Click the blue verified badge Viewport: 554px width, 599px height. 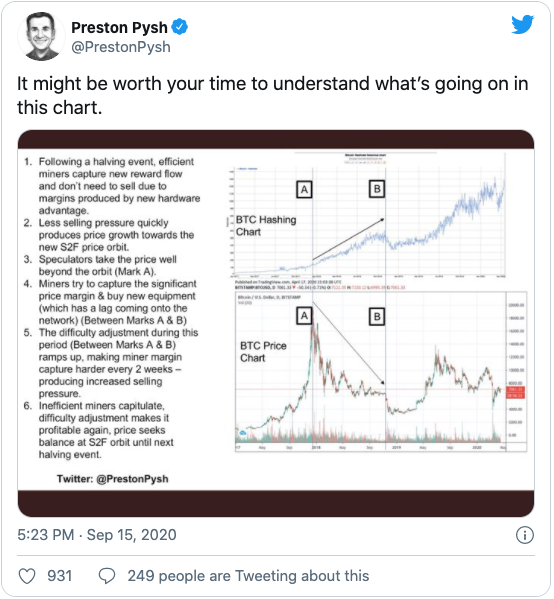pos(179,27)
